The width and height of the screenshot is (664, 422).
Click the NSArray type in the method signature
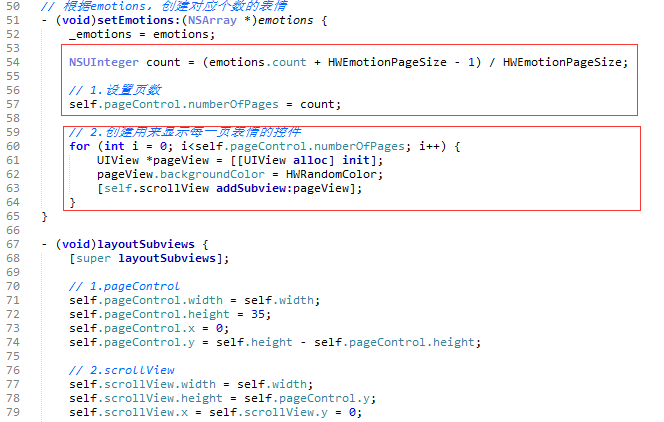[212, 20]
